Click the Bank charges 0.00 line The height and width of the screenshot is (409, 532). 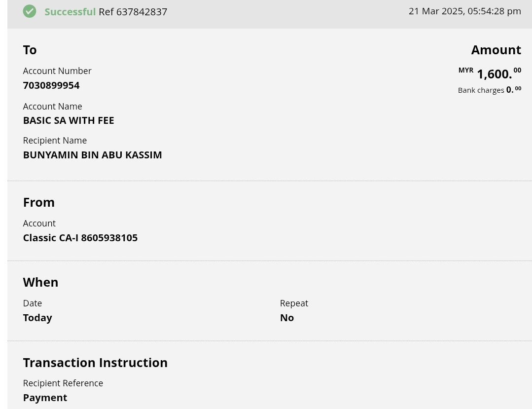point(489,90)
